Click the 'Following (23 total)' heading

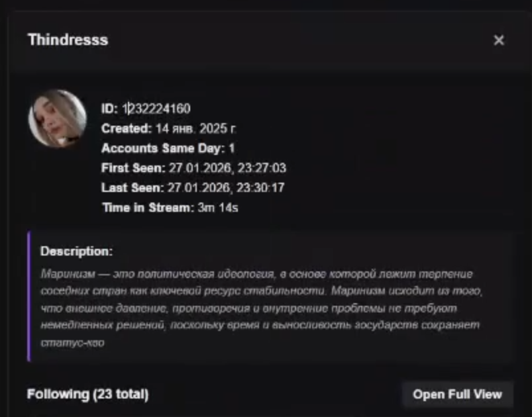[x=88, y=394]
